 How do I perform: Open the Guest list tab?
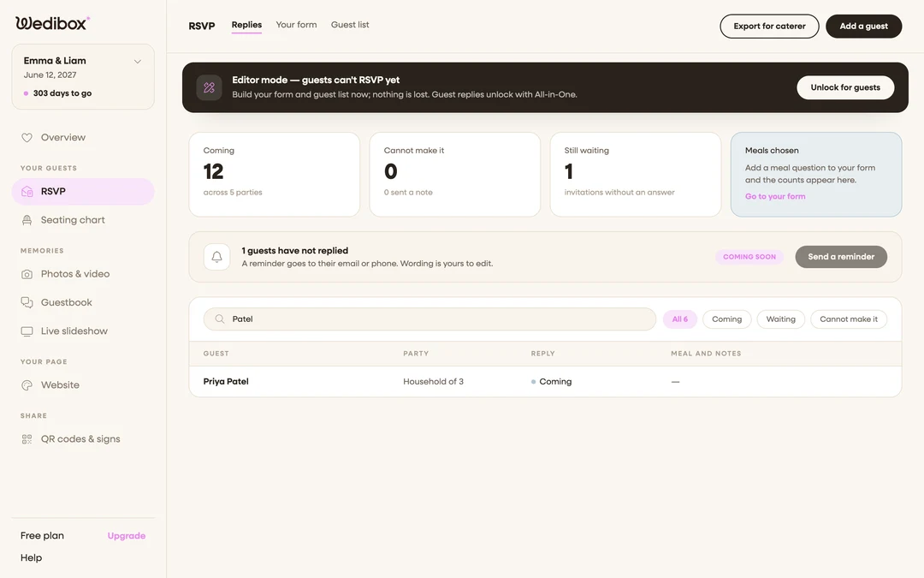tap(350, 25)
